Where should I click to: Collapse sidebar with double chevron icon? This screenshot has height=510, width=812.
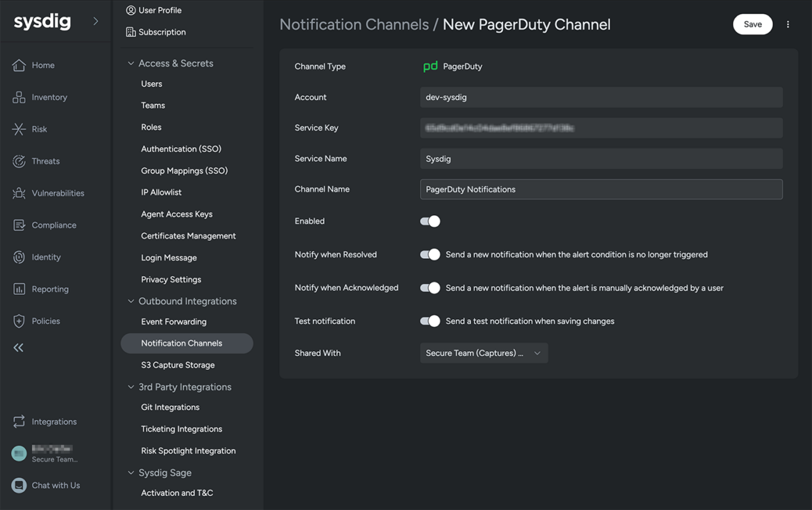pyautogui.click(x=19, y=348)
